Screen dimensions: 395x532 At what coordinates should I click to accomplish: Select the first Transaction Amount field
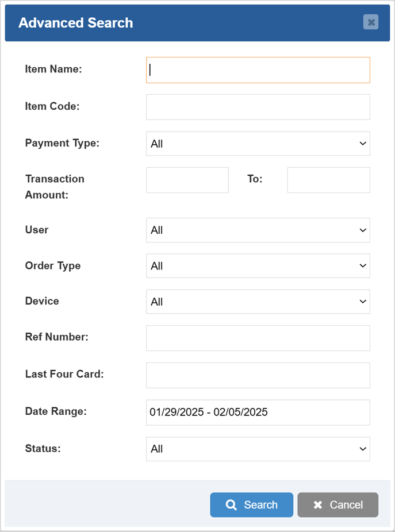coord(187,180)
